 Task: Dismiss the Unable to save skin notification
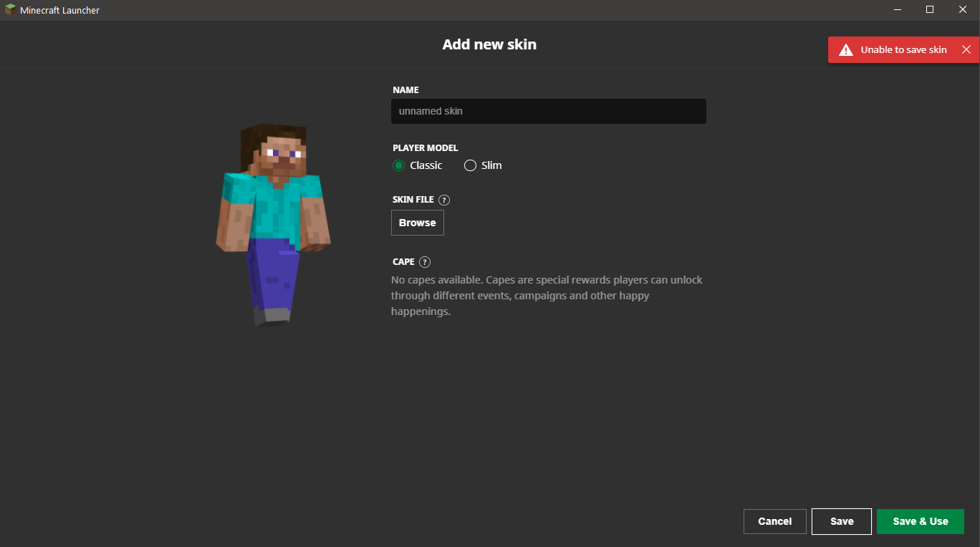click(966, 49)
